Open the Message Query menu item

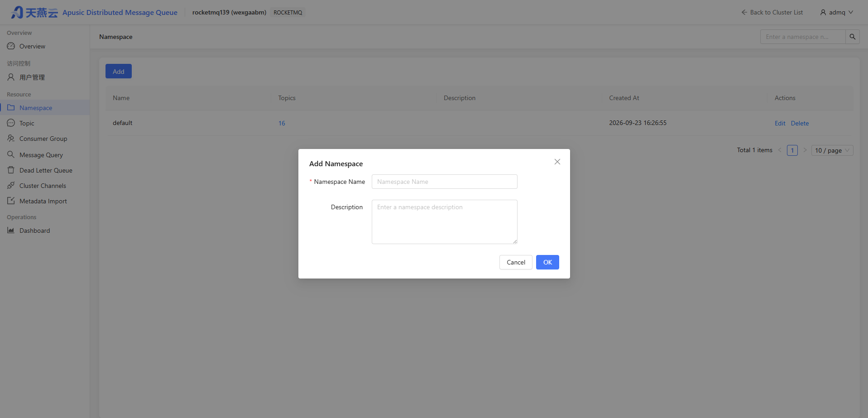(x=45, y=155)
